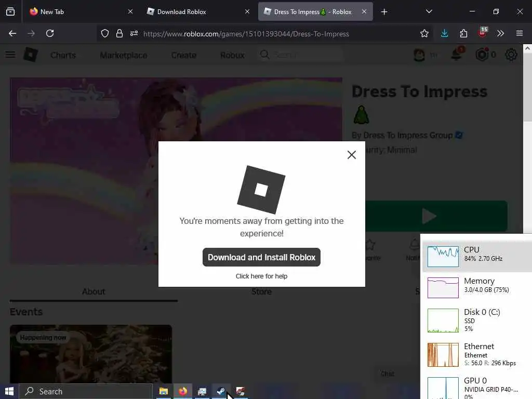Open a new tab with the plus button
The image size is (532, 399).
[x=384, y=12]
